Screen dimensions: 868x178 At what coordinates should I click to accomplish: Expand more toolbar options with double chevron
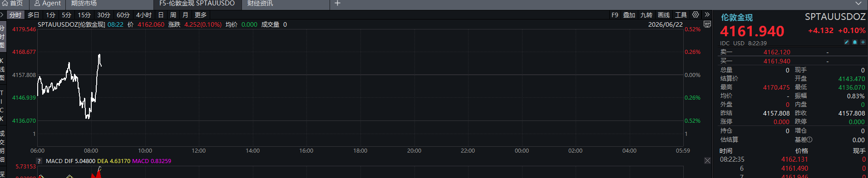pyautogui.click(x=707, y=15)
